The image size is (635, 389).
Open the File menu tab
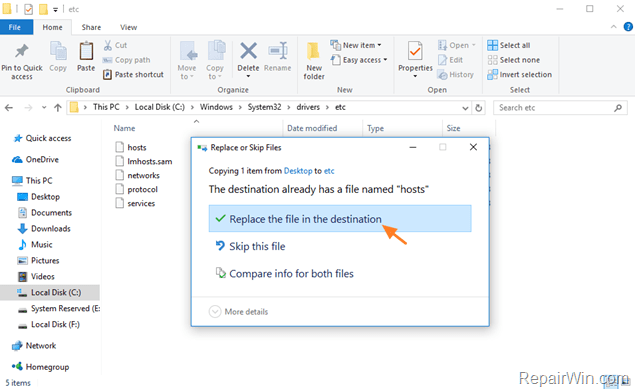[15, 27]
